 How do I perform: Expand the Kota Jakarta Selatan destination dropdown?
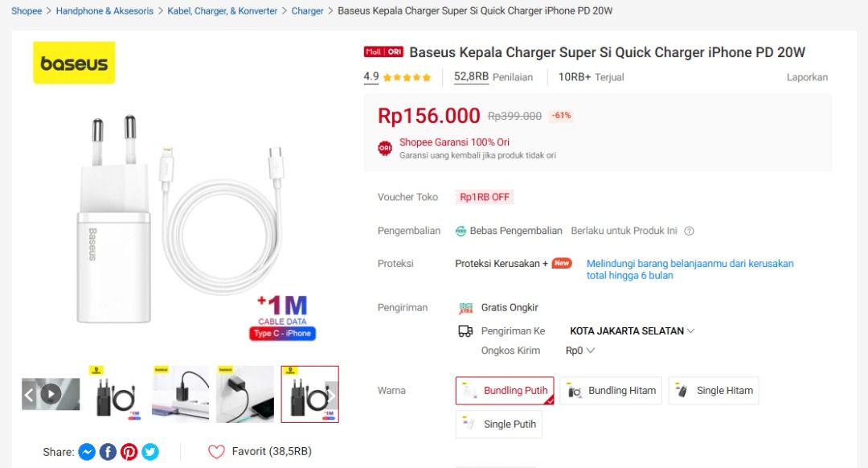click(632, 330)
